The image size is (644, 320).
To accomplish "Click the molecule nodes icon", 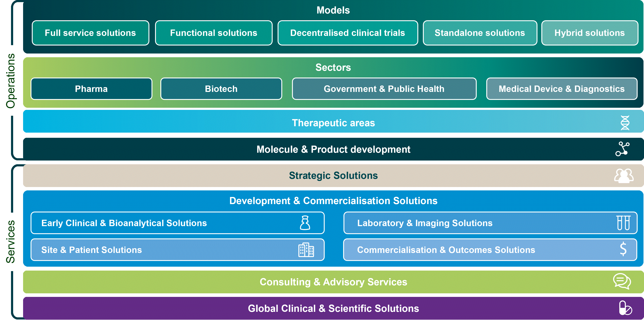I will point(622,149).
